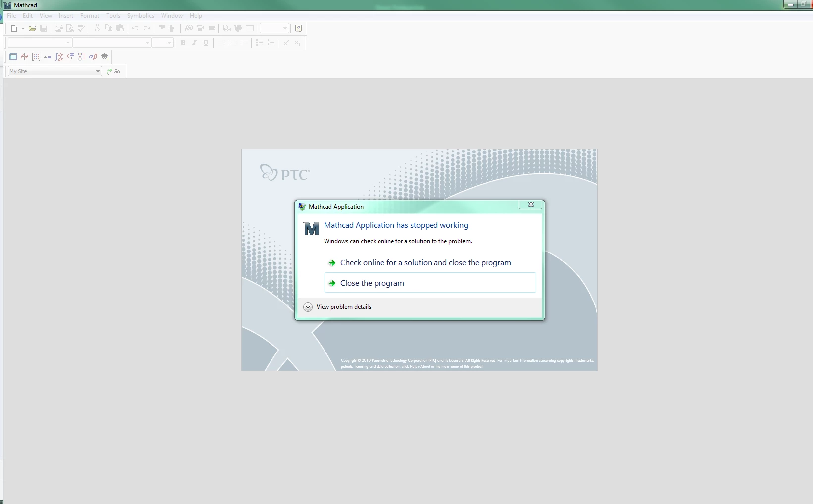Click the Save floppy disk icon

(44, 28)
